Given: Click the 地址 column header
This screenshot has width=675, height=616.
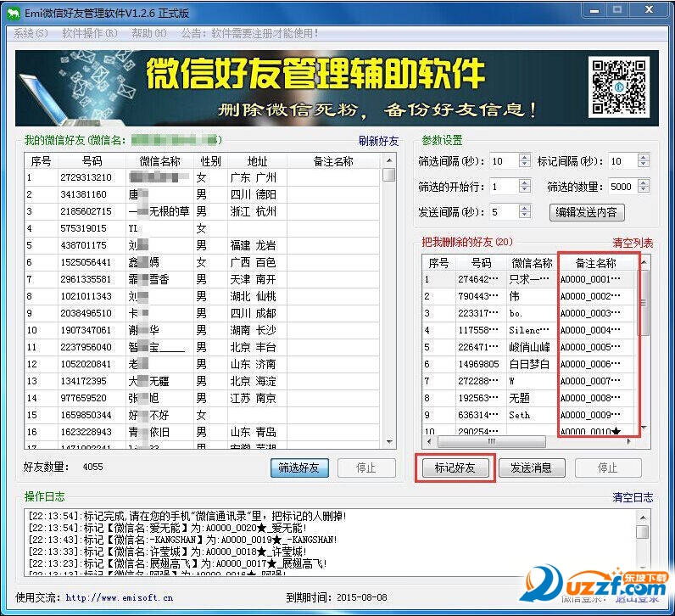Looking at the screenshot, I should pyautogui.click(x=257, y=161).
